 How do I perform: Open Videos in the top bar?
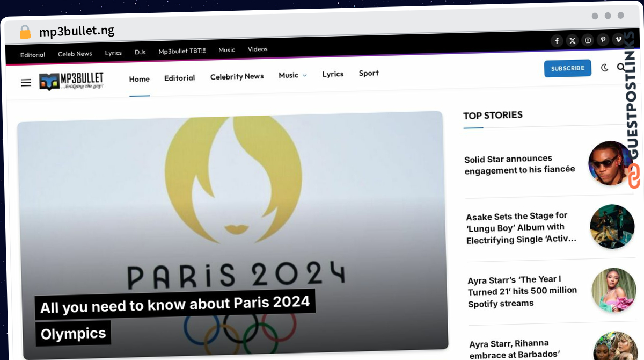click(258, 49)
